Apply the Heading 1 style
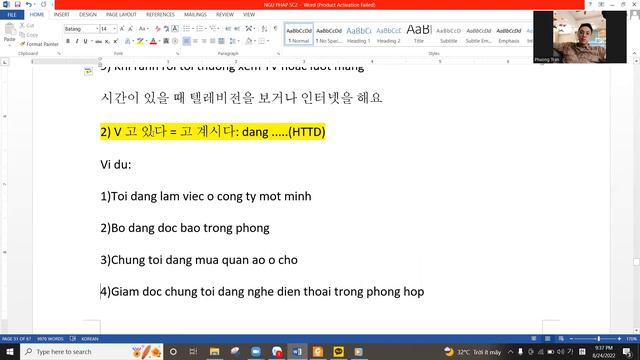640x360 pixels. coord(358,34)
